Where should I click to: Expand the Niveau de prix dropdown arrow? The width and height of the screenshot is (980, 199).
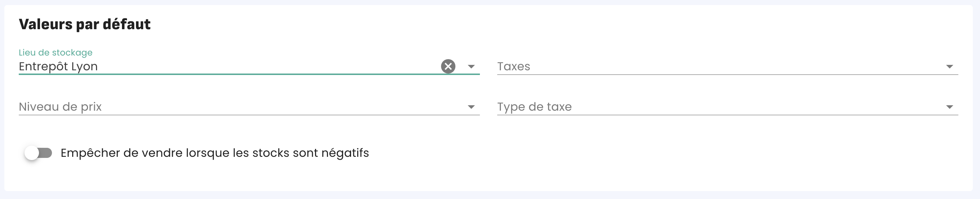point(471,107)
